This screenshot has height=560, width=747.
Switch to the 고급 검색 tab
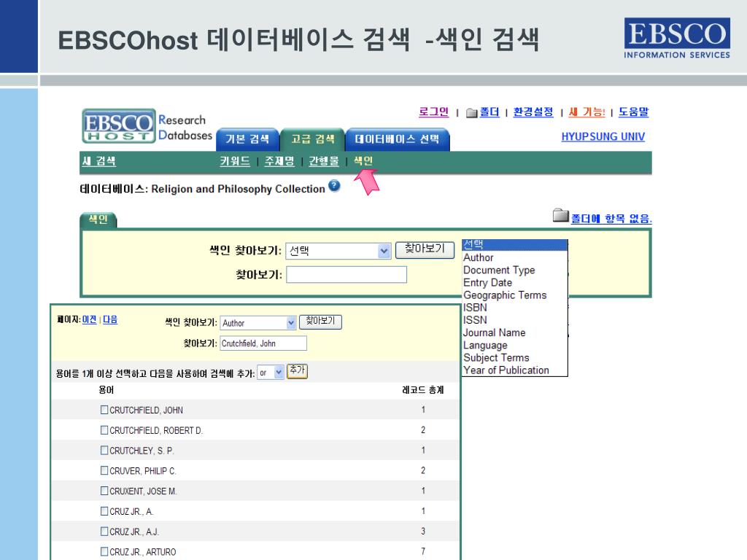click(312, 139)
